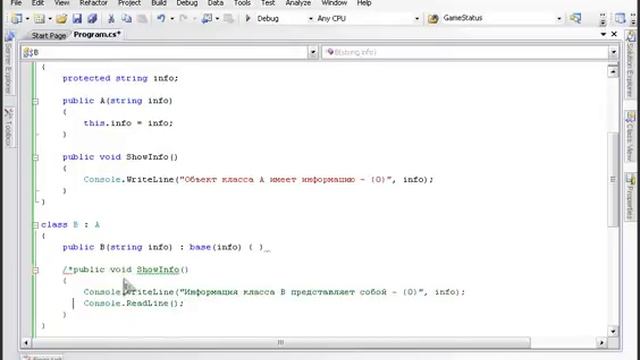This screenshot has height=360, width=640.
Task: Click the Save All icon
Action: pyautogui.click(x=92, y=18)
